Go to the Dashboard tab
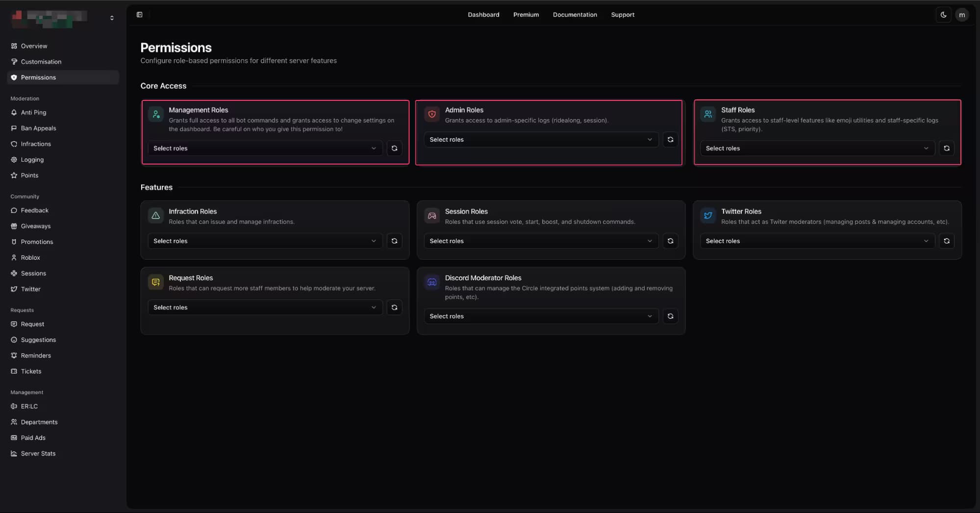 [483, 15]
